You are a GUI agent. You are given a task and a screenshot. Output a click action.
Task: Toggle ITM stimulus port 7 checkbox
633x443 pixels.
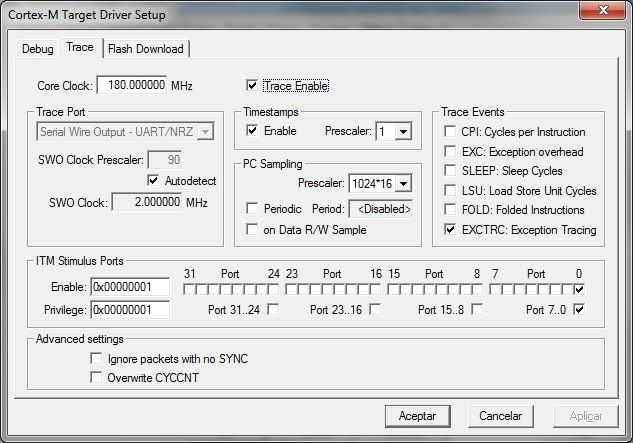click(495, 289)
